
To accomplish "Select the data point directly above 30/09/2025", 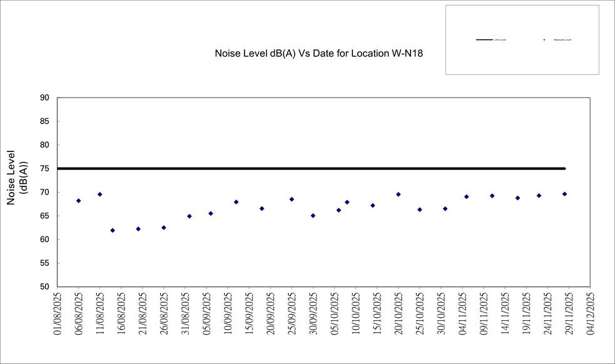I will [x=313, y=216].
